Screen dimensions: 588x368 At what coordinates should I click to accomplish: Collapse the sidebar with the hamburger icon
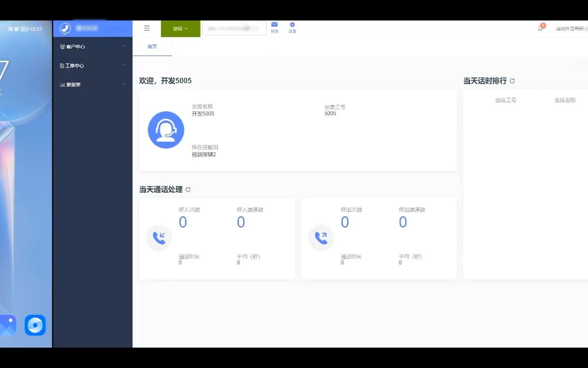[x=147, y=28]
